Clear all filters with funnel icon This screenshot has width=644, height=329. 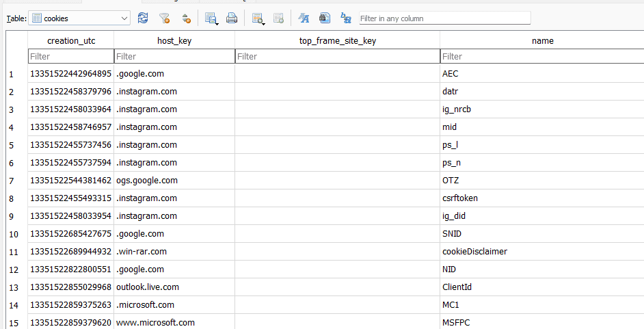pos(164,18)
